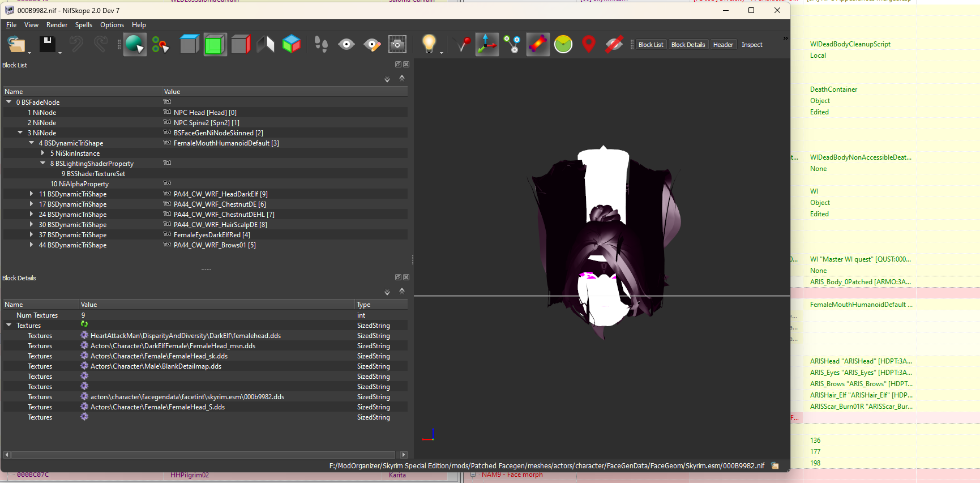Open the File menu

(x=11, y=25)
